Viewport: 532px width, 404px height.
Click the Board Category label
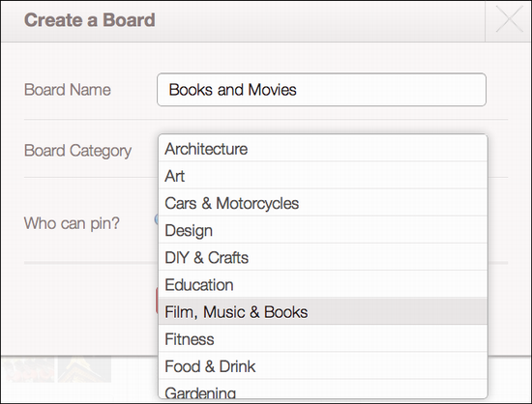pyautogui.click(x=77, y=151)
